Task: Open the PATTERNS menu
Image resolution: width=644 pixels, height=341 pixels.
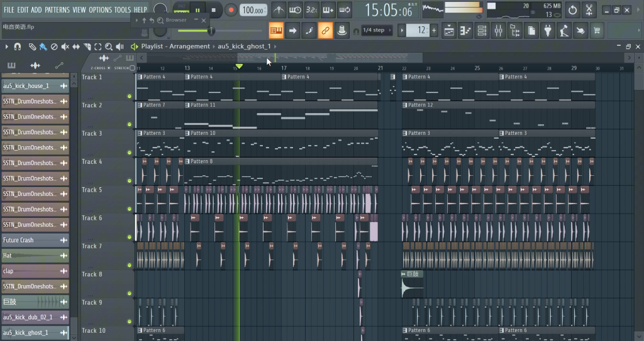Action: 57,9
